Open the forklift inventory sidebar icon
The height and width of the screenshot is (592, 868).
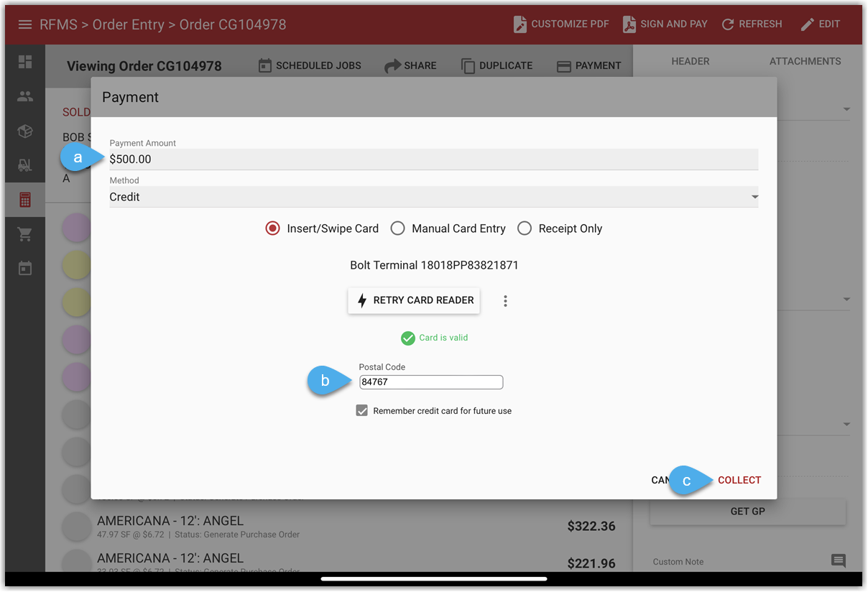(25, 165)
